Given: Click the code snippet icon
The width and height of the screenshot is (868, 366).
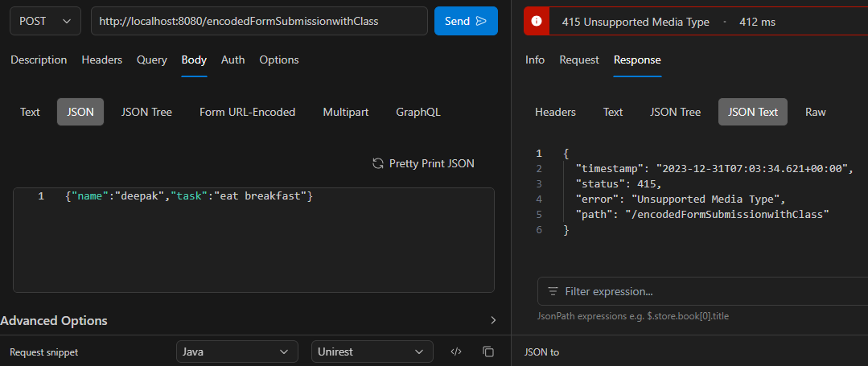Looking at the screenshot, I should click(456, 352).
